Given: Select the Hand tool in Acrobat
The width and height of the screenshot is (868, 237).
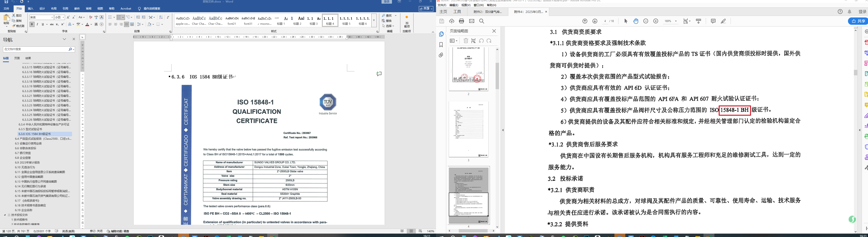Looking at the screenshot, I should pos(636,21).
